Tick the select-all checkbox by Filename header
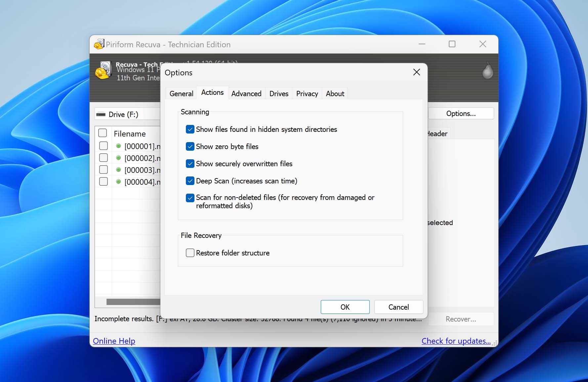Image resolution: width=588 pixels, height=382 pixels. point(103,133)
